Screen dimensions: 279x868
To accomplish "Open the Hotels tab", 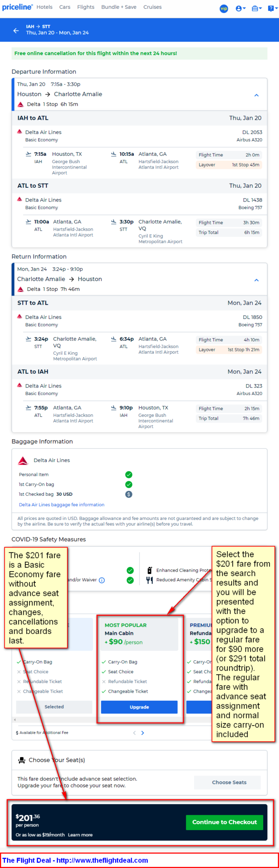I will tap(45, 7).
